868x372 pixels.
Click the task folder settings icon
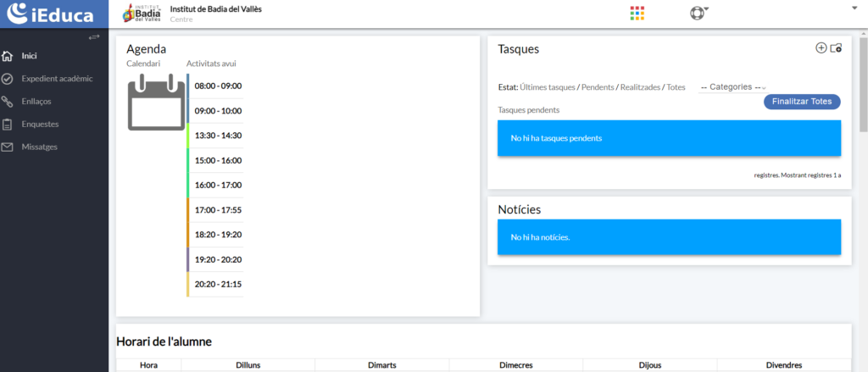point(836,48)
